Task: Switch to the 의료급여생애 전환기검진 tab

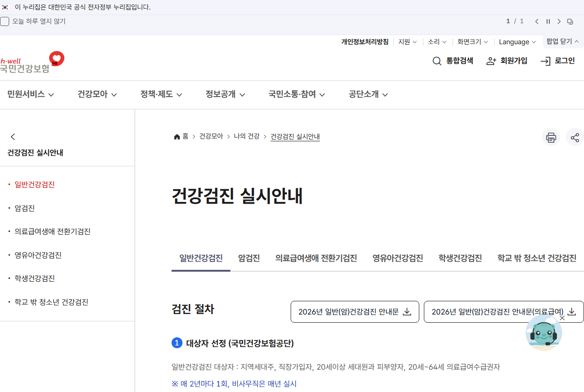Action: [316, 258]
